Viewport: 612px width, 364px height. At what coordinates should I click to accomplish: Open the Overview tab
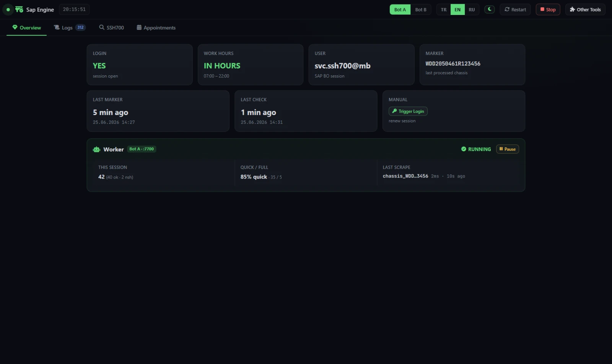(x=26, y=28)
